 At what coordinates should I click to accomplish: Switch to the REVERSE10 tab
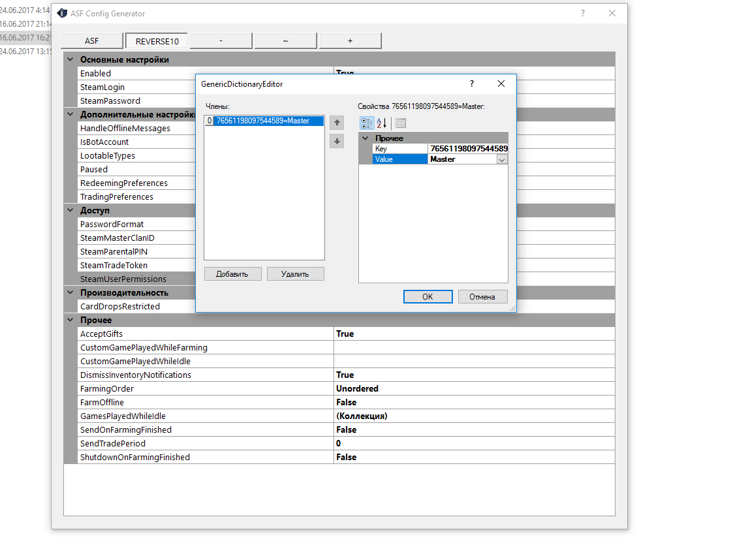[157, 41]
